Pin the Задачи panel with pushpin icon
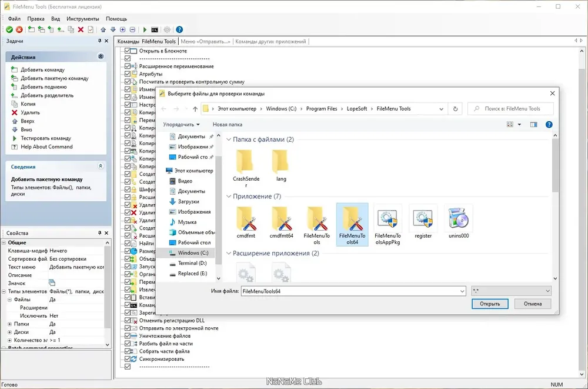Image resolution: width=588 pixels, height=389 pixels. coord(100,41)
